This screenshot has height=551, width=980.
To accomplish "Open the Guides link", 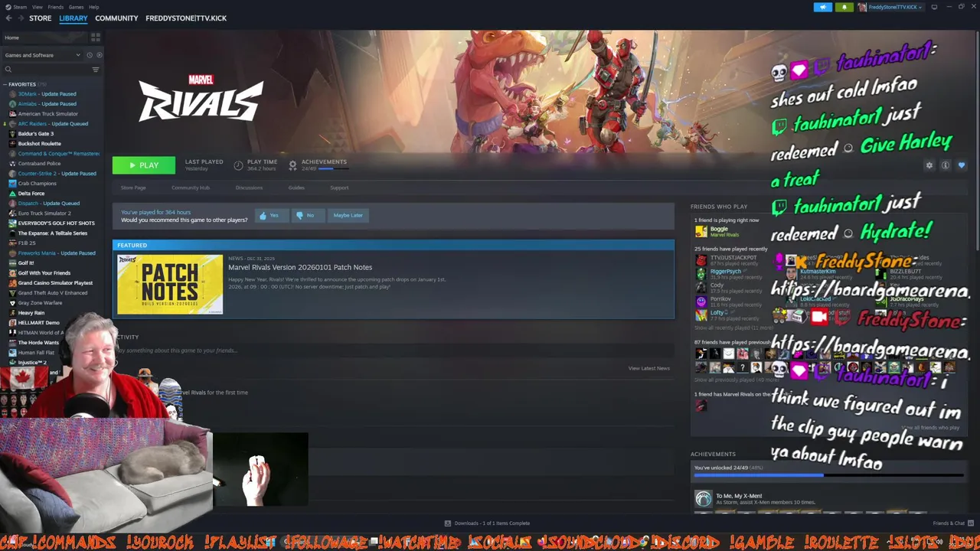I will coord(296,187).
